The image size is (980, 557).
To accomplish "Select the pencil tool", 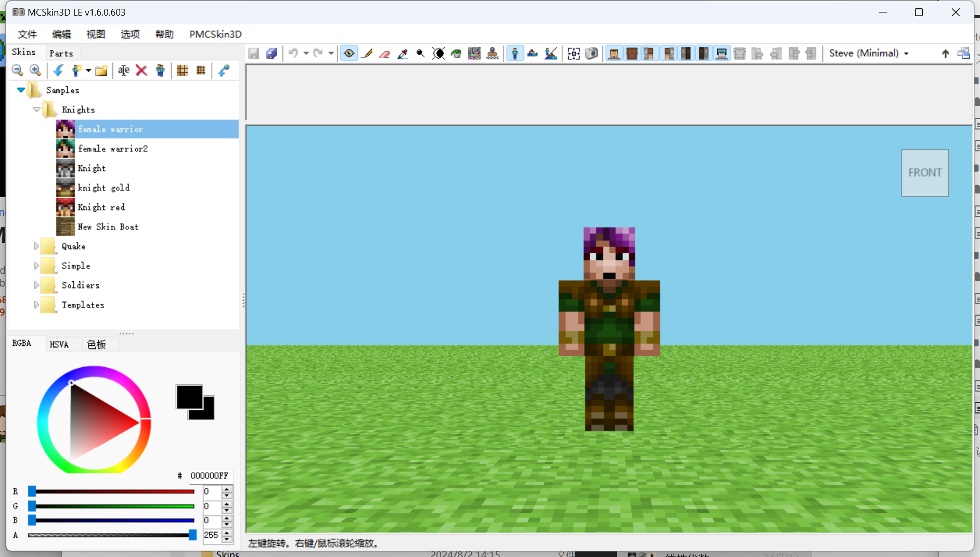I will pyautogui.click(x=367, y=53).
